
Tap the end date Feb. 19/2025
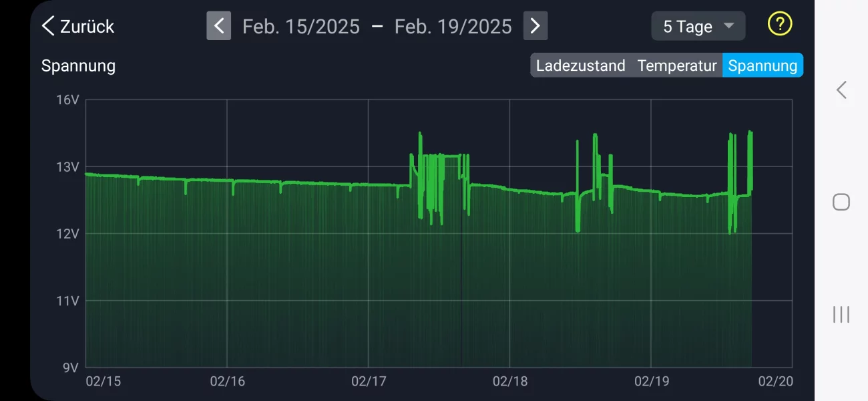click(x=453, y=27)
